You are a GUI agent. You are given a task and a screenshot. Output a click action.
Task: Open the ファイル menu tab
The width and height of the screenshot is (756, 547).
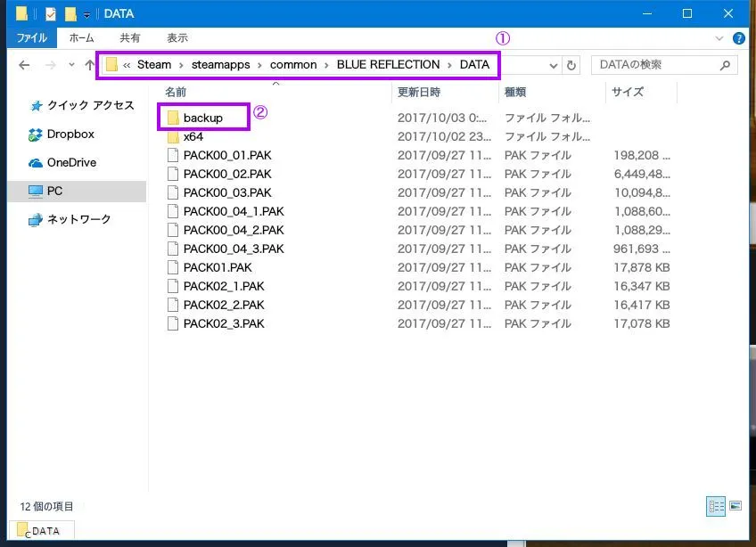tap(32, 38)
